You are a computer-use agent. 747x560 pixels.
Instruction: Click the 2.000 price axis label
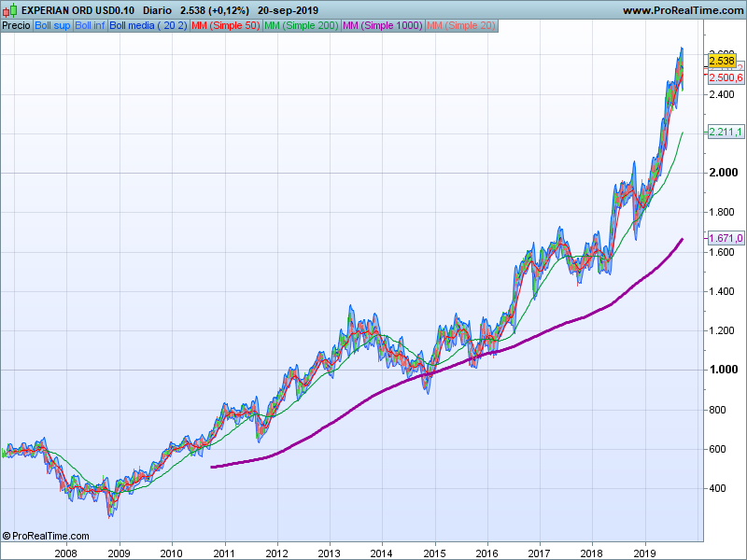tap(723, 173)
